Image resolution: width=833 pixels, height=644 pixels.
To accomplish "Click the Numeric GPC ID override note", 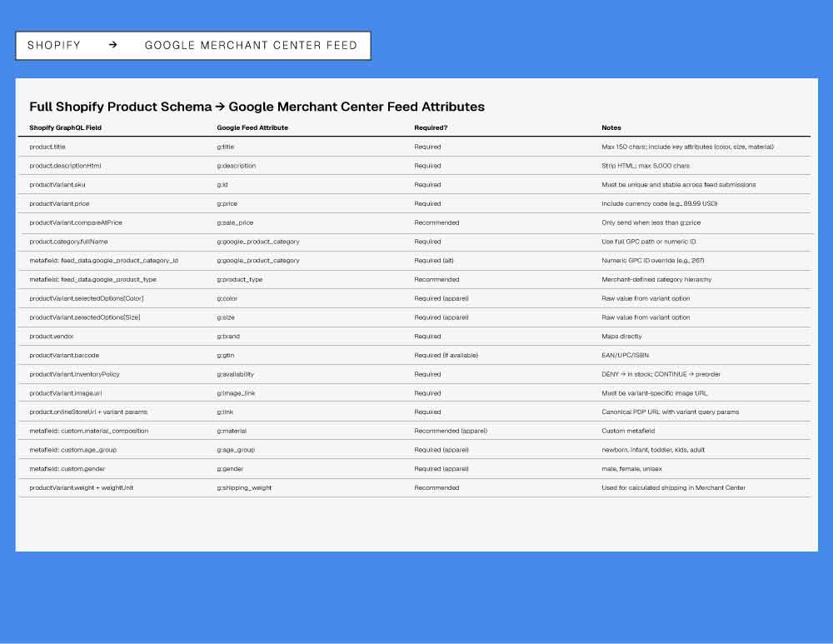I will [653, 261].
